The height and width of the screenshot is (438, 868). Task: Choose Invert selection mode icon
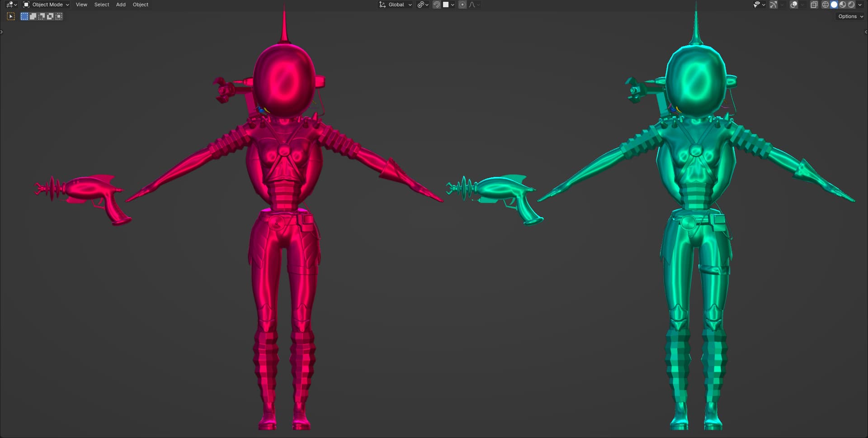coord(50,16)
